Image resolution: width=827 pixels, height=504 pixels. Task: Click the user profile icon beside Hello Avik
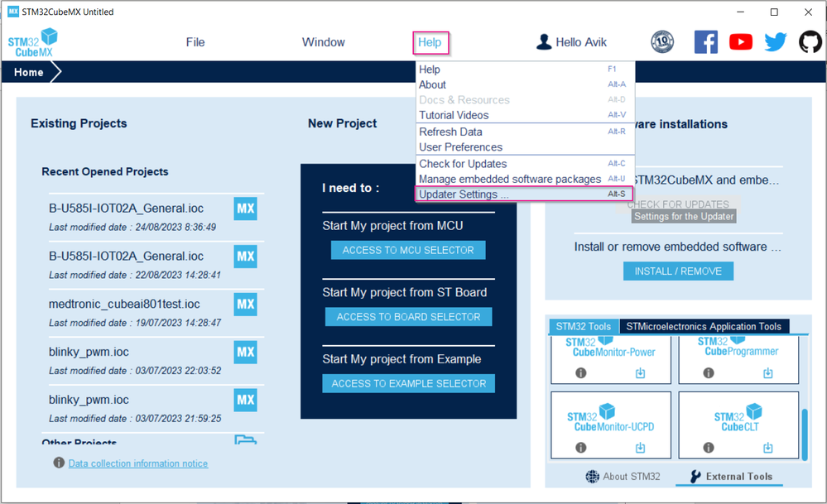(x=544, y=41)
